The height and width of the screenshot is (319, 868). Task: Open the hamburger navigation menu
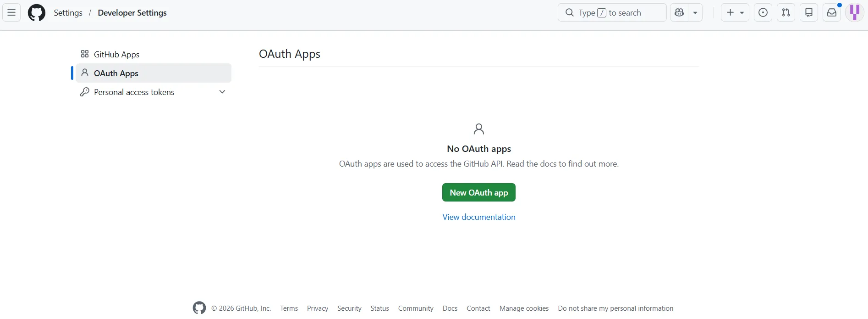[11, 12]
